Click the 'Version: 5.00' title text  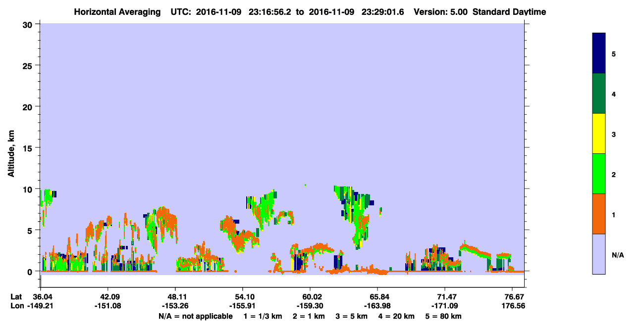441,12
